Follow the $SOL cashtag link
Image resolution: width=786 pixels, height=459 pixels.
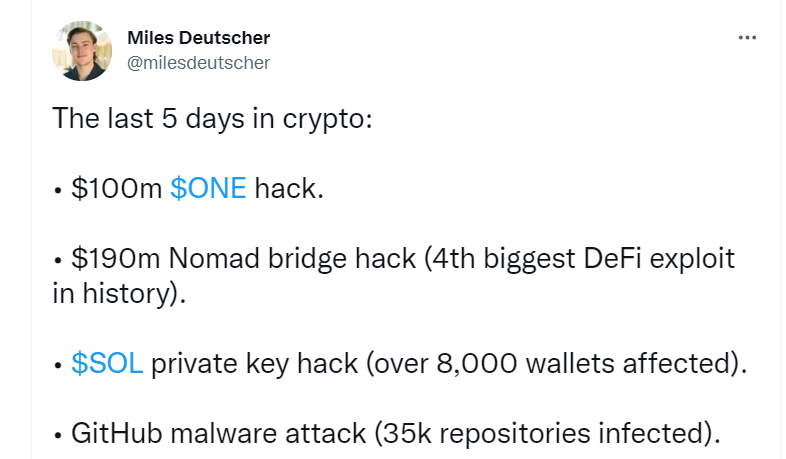click(107, 363)
